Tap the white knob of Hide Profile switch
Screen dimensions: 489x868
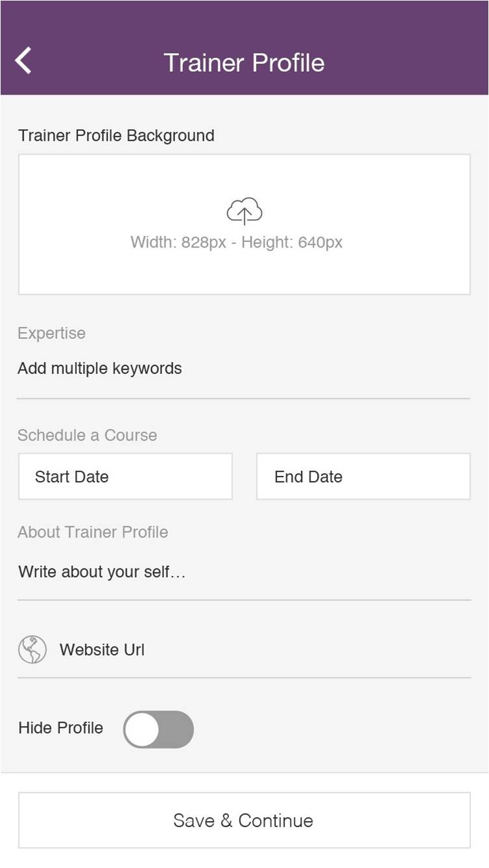142,729
